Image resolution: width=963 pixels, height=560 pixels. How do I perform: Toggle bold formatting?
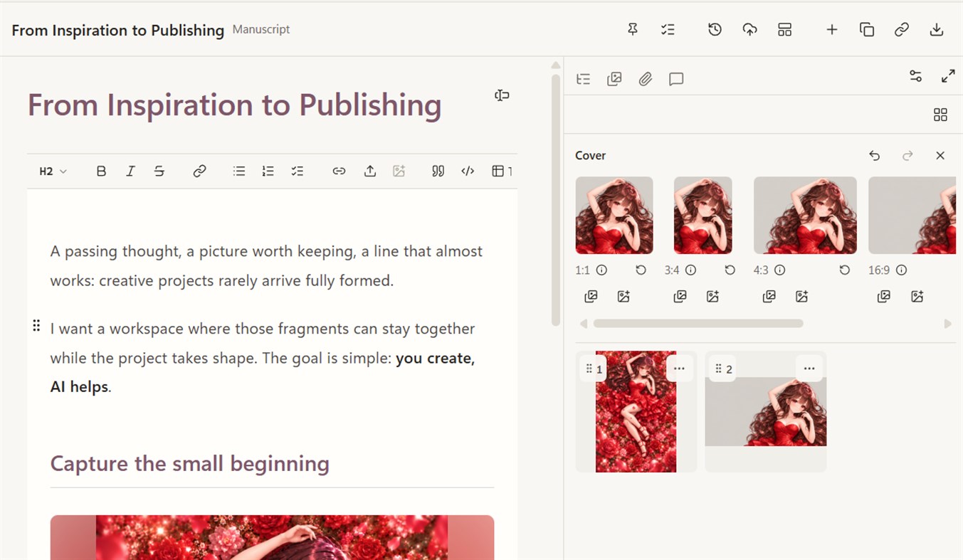tap(101, 171)
